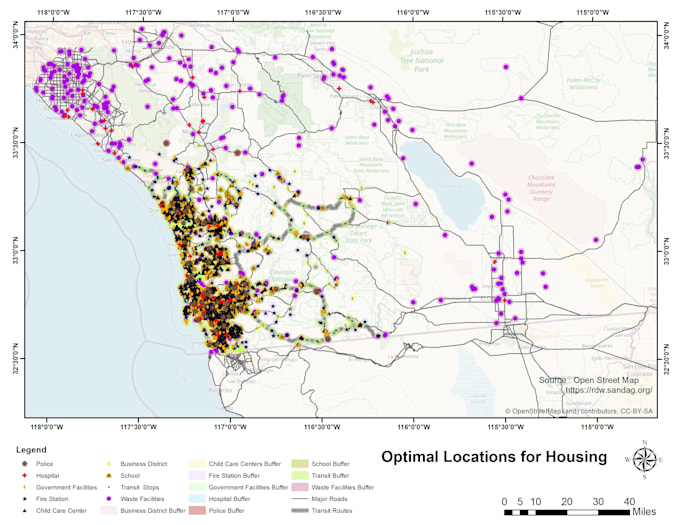Click the 'Transit Buffer' legend label
Screen dimensions: 680x525
point(330,476)
